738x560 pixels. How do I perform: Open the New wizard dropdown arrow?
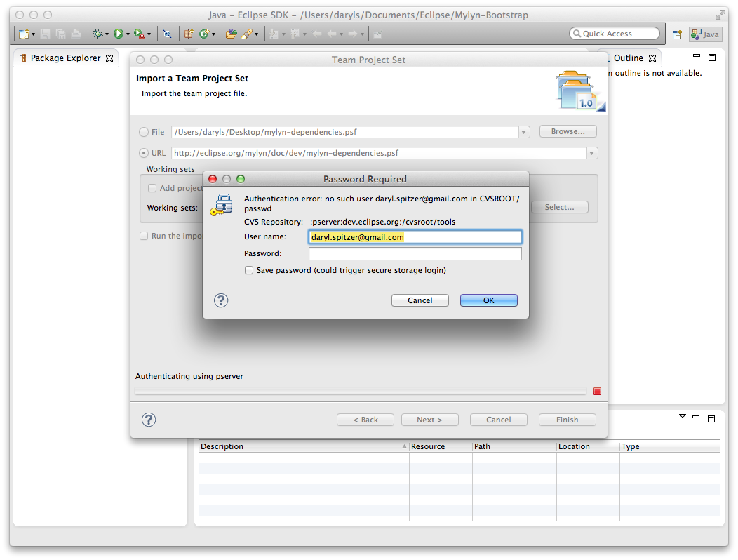(x=34, y=34)
